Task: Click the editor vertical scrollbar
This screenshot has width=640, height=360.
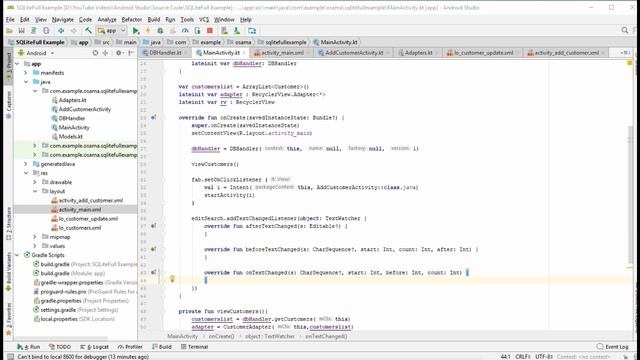Action: pos(631,195)
